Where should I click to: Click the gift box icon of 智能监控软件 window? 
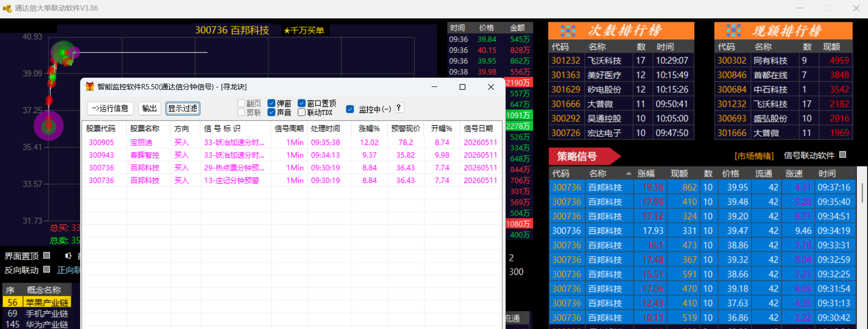coord(90,86)
